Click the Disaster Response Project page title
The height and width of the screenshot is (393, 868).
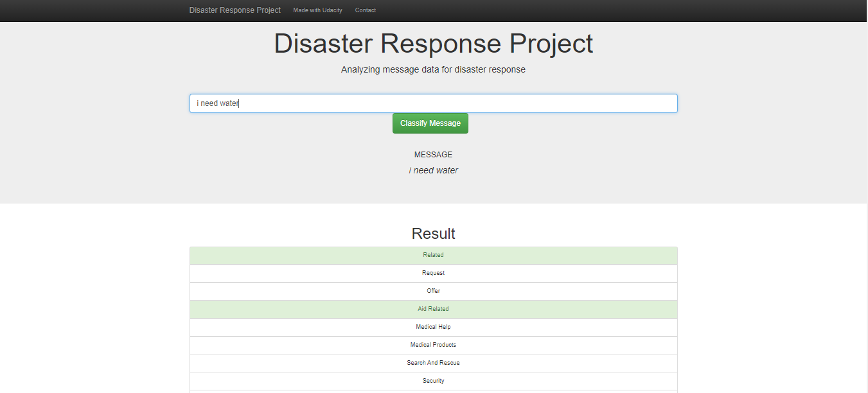(433, 44)
